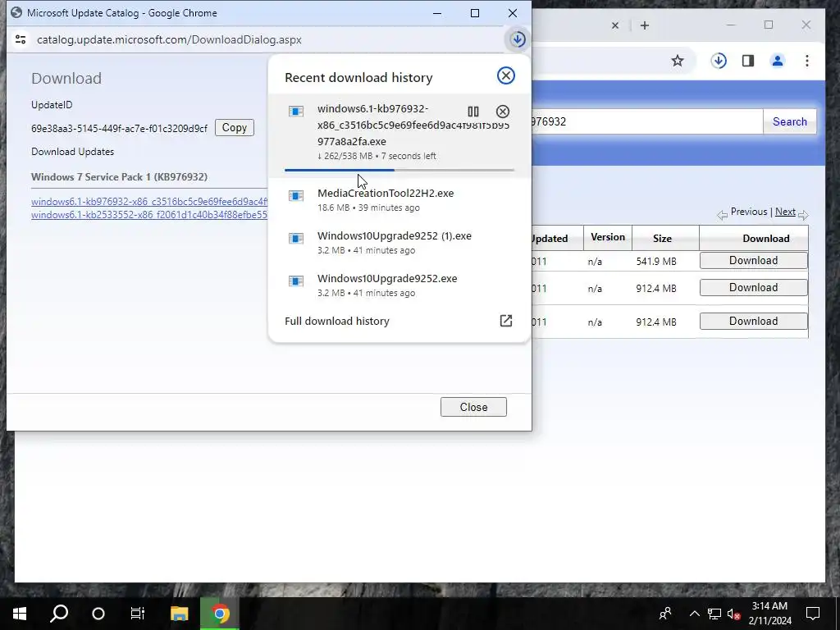The height and width of the screenshot is (630, 840).
Task: Click Previous results page label
Action: 748,212
